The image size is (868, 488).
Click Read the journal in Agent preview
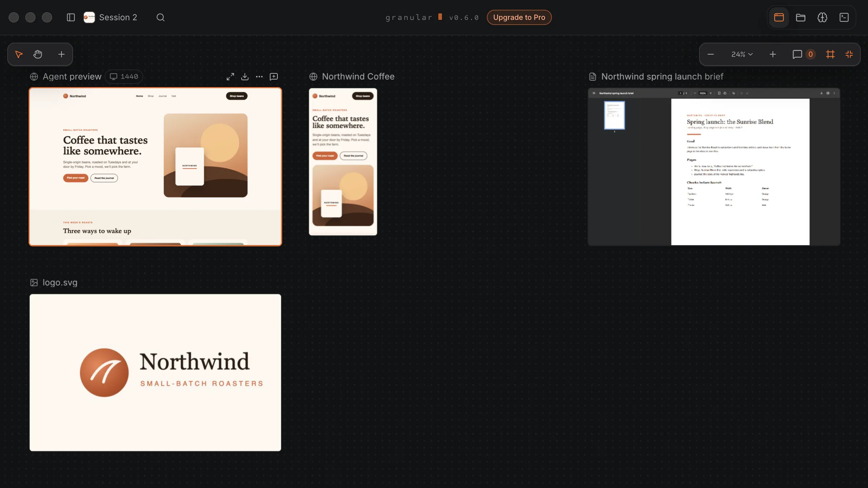(x=104, y=178)
